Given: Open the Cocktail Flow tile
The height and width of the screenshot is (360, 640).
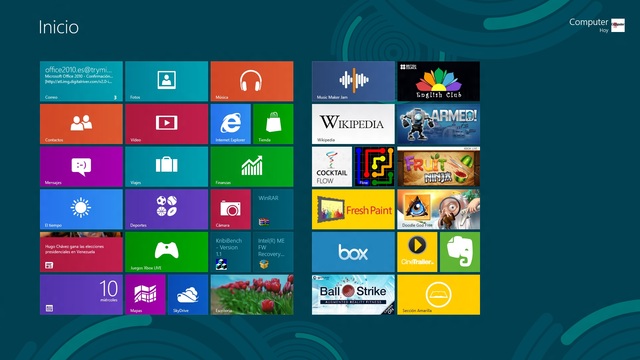Looking at the screenshot, I should pos(332,167).
